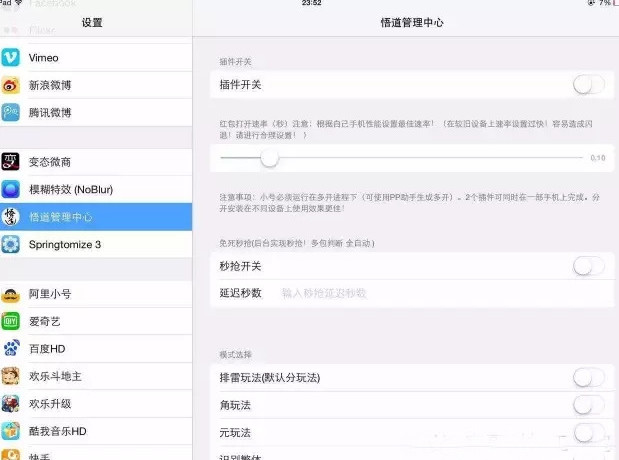Open 欢乐斗地主 settings entry
Screen dimensions: 619x460
tap(96, 376)
